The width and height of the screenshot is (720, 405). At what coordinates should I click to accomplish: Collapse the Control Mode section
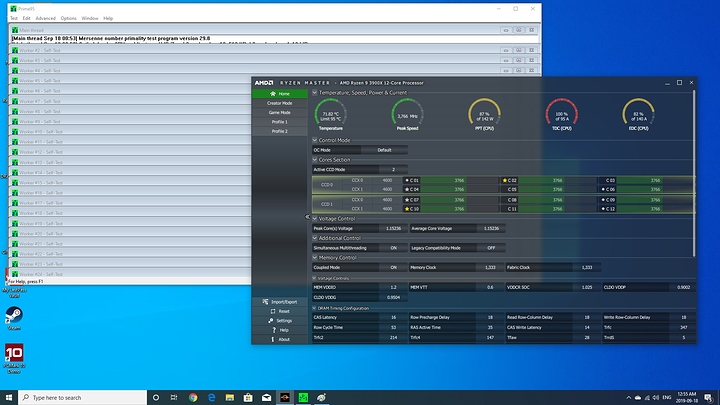coord(315,140)
